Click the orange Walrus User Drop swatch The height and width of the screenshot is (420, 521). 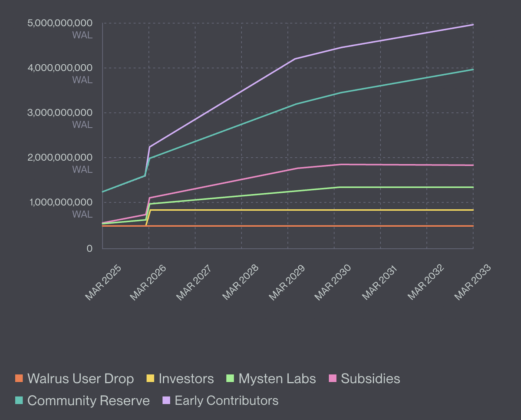pyautogui.click(x=19, y=378)
